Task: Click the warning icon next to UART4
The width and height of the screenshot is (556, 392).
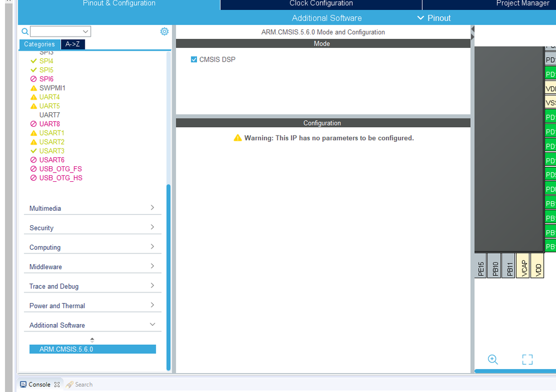Action: coord(34,97)
